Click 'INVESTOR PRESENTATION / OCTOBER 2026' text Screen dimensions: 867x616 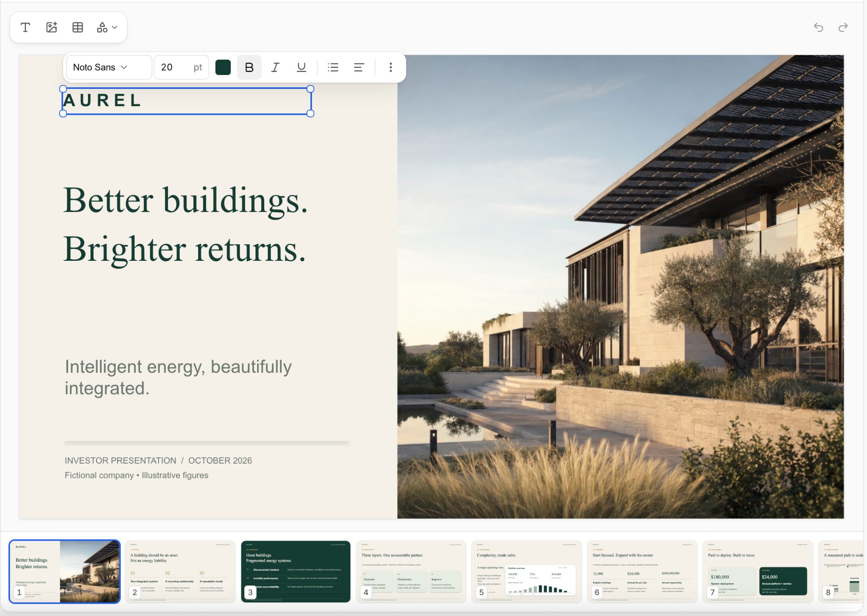click(158, 461)
